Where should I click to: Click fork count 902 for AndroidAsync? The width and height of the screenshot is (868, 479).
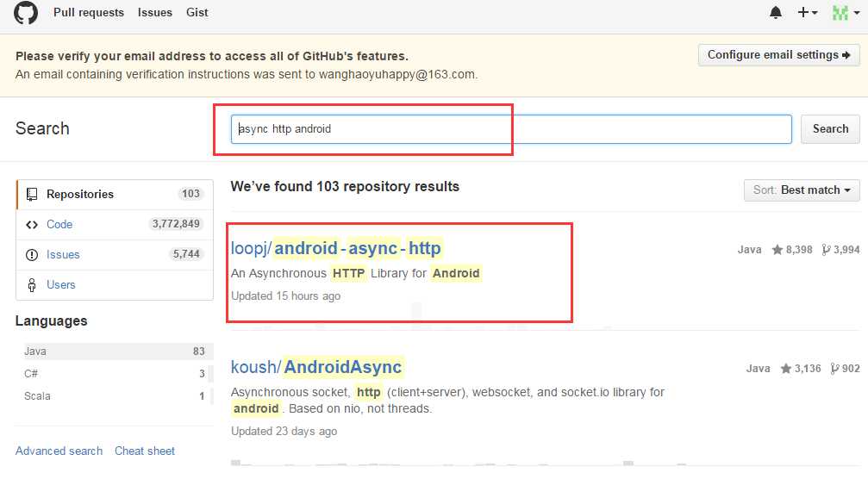coord(846,369)
